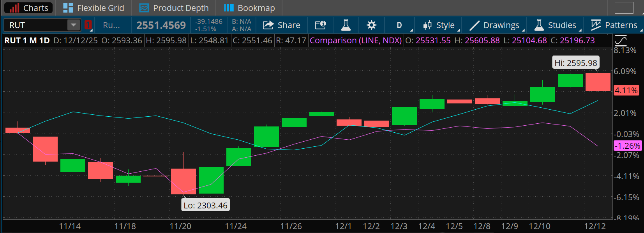This screenshot has width=644, height=233.
Task: Switch to the Bookmap tab
Action: point(250,8)
